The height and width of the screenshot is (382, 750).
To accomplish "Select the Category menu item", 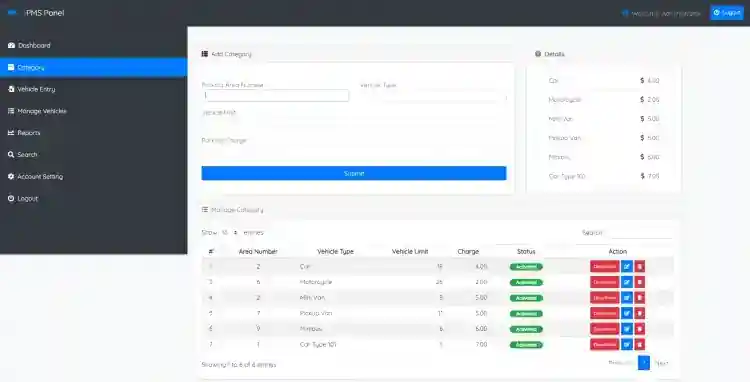I will [94, 67].
